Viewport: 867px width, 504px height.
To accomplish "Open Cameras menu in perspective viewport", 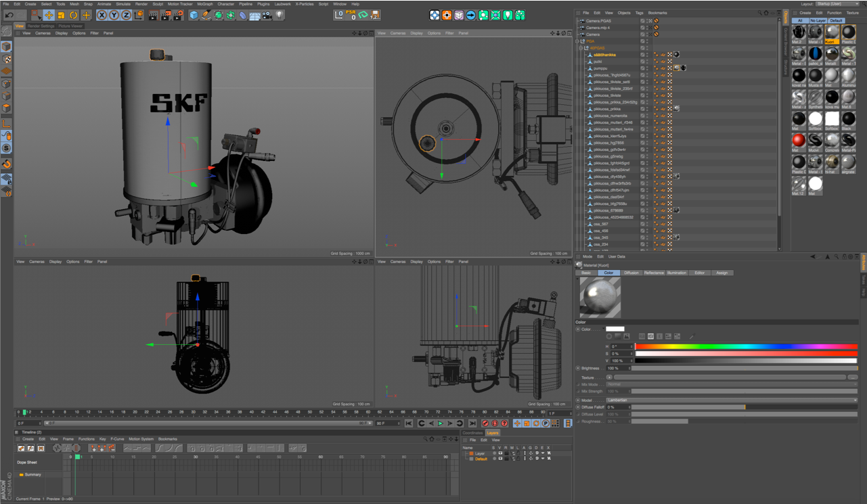I will tap(43, 33).
